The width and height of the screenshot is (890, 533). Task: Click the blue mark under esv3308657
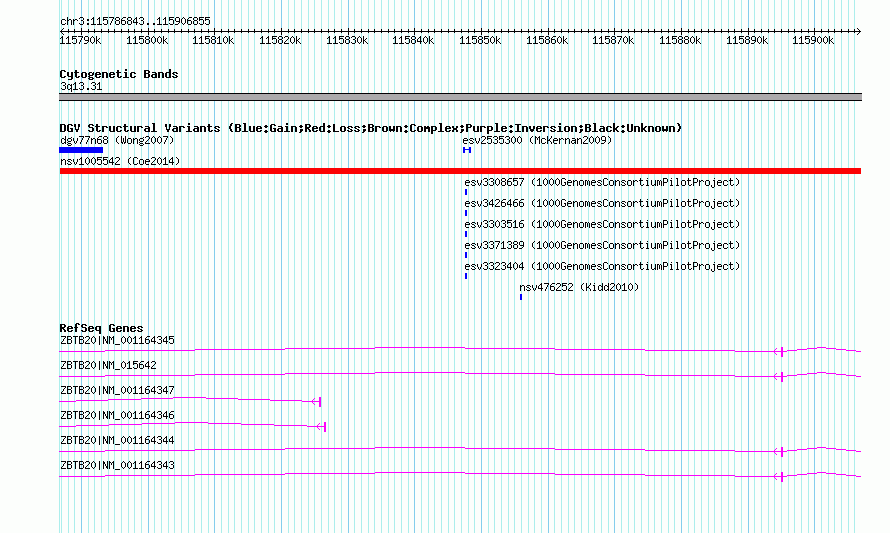point(466,192)
